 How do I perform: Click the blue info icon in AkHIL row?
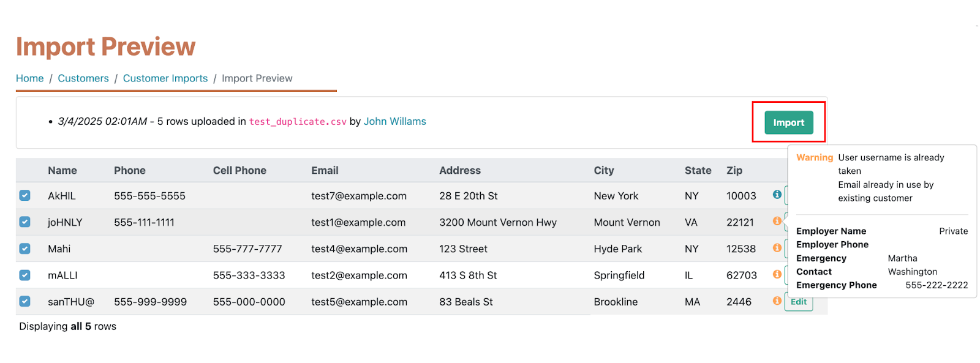pyautogui.click(x=777, y=195)
